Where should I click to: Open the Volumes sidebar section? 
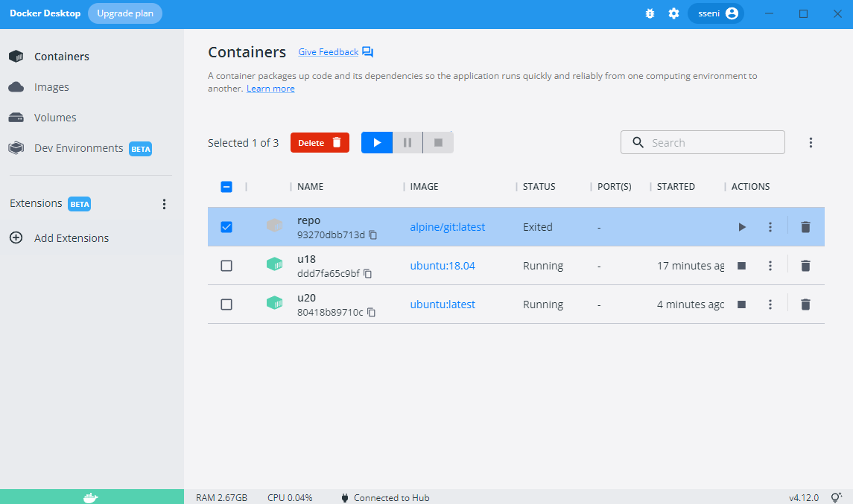click(x=42, y=118)
